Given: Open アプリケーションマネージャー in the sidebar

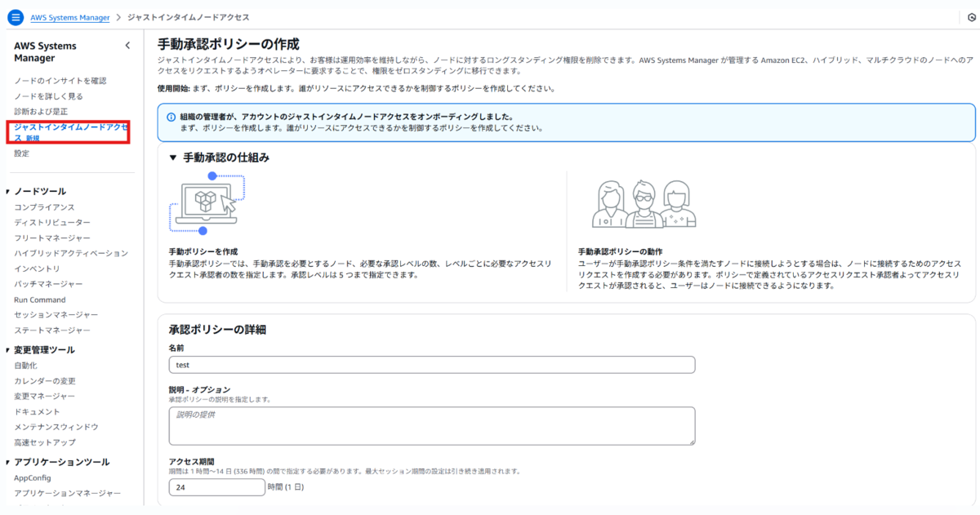Looking at the screenshot, I should 68,493.
